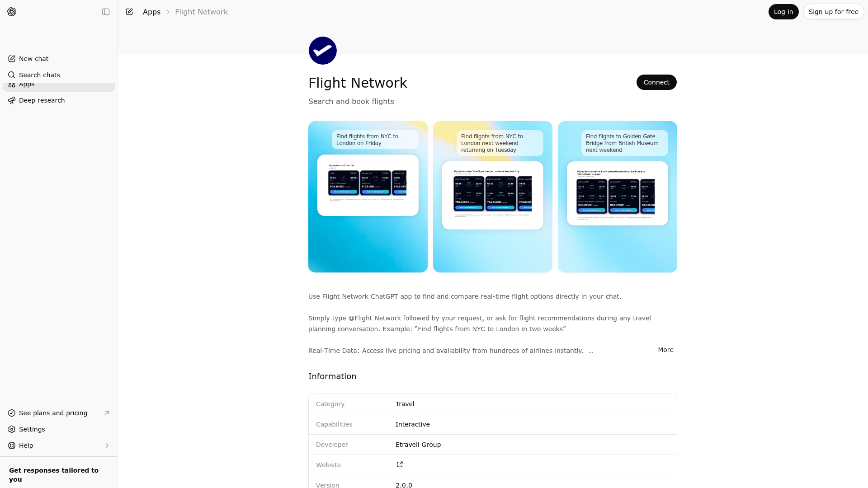Expand the Help section chevron
The image size is (868, 488).
(107, 446)
